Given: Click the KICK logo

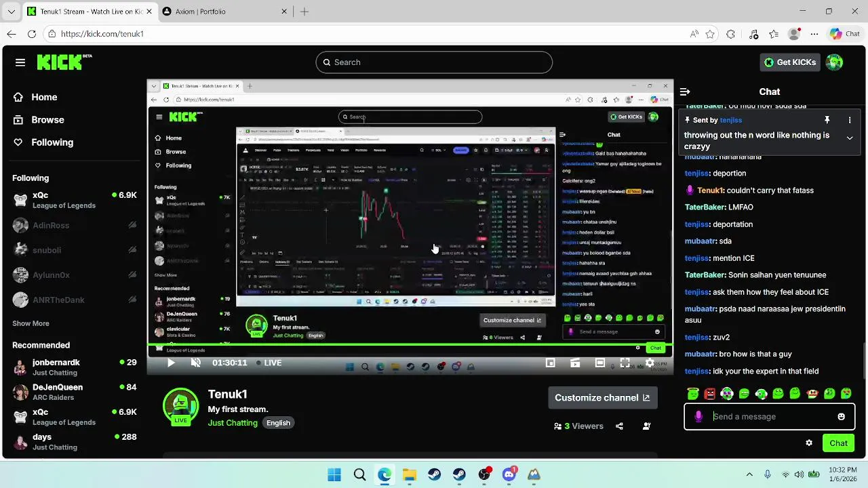Looking at the screenshot, I should (x=64, y=62).
